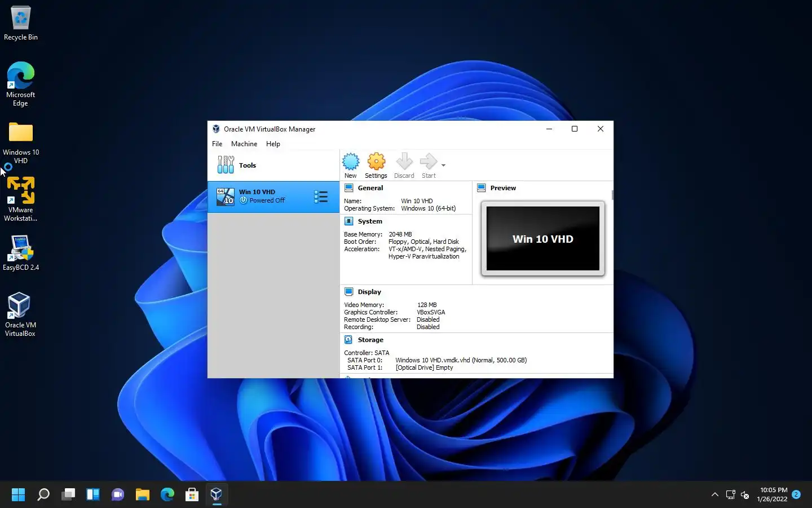Image resolution: width=812 pixels, height=508 pixels.
Task: Select the Win 10 VHD machine entry
Action: (x=273, y=196)
